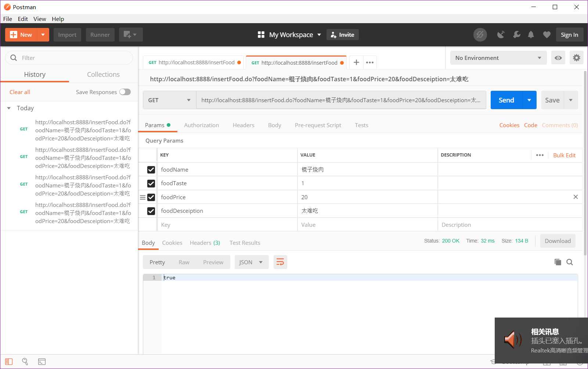Image resolution: width=588 pixels, height=369 pixels.
Task: Open the Tests tab
Action: click(361, 125)
